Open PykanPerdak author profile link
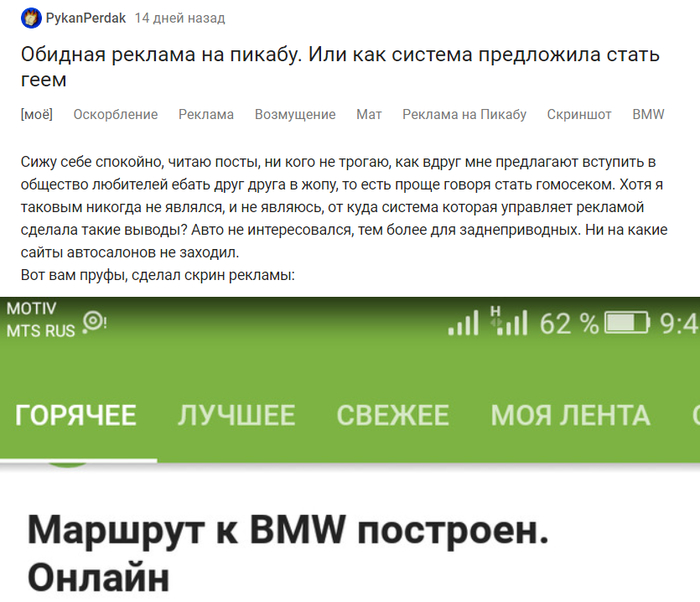 click(86, 18)
